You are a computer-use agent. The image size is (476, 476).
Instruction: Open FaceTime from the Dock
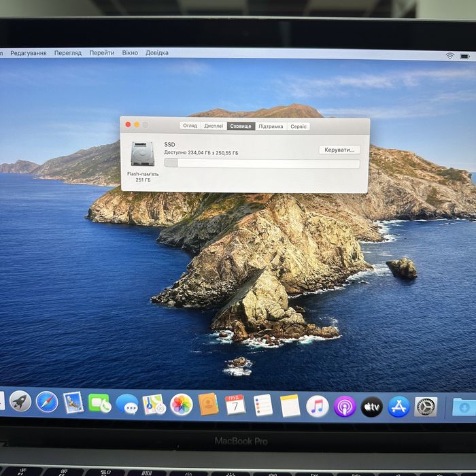pos(100,403)
